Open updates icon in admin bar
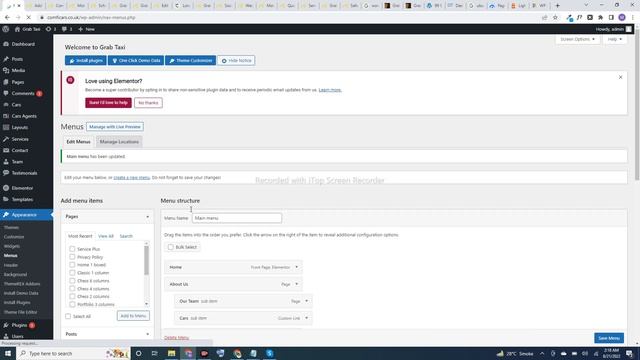 click(48, 29)
